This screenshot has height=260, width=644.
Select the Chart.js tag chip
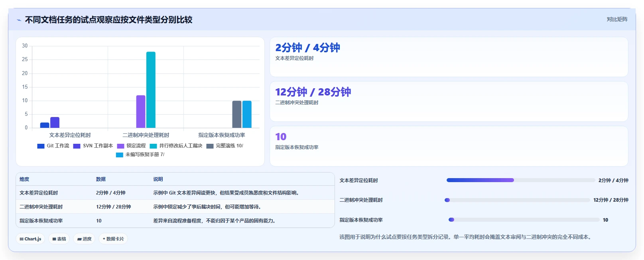(30, 239)
